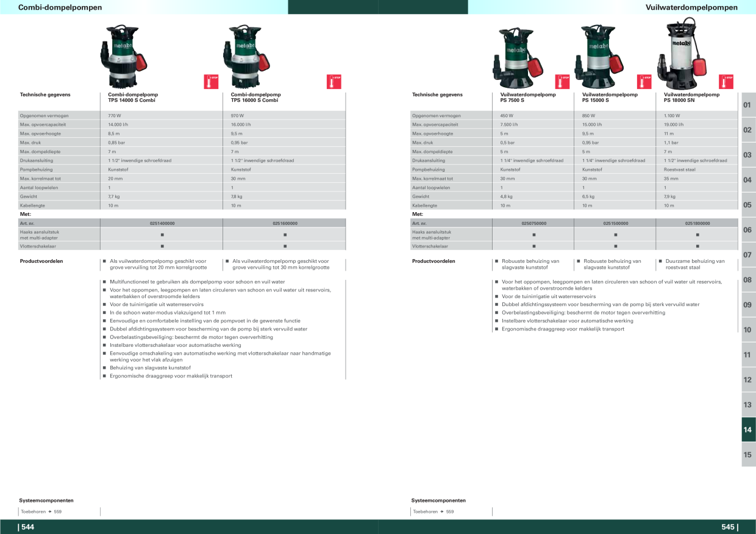Click page number 545 in the footer
This screenshot has height=534, width=756.
click(x=729, y=527)
